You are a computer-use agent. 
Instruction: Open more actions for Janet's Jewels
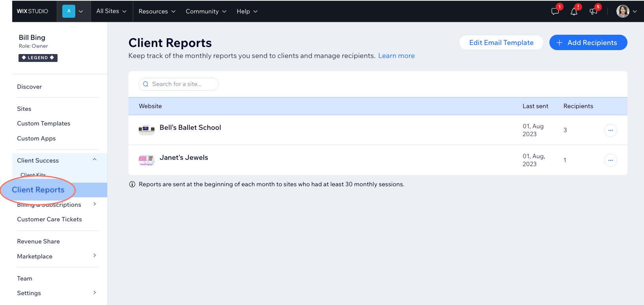point(610,160)
